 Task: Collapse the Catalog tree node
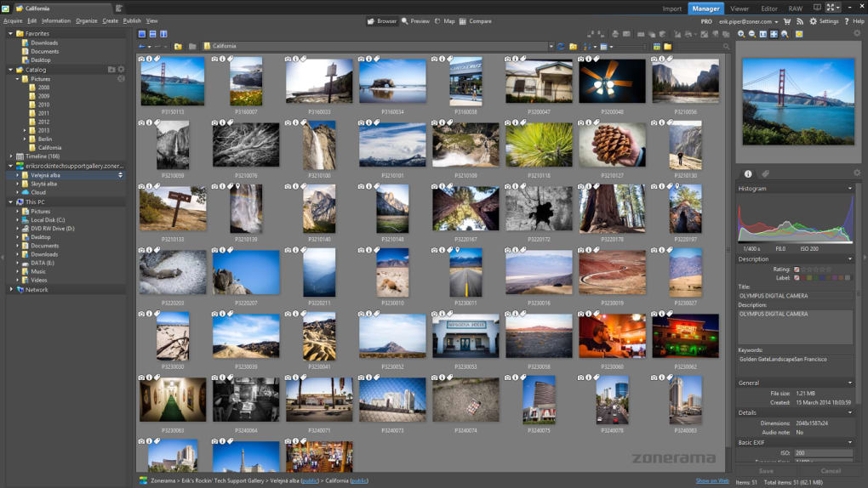(x=10, y=70)
